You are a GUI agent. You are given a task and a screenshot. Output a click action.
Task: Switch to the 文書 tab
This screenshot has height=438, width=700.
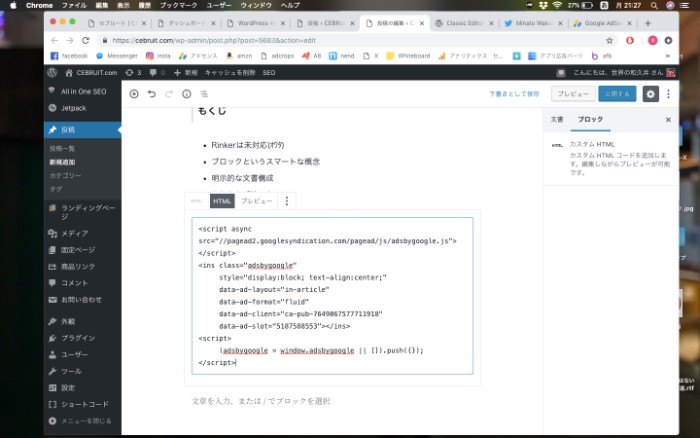[557, 119]
